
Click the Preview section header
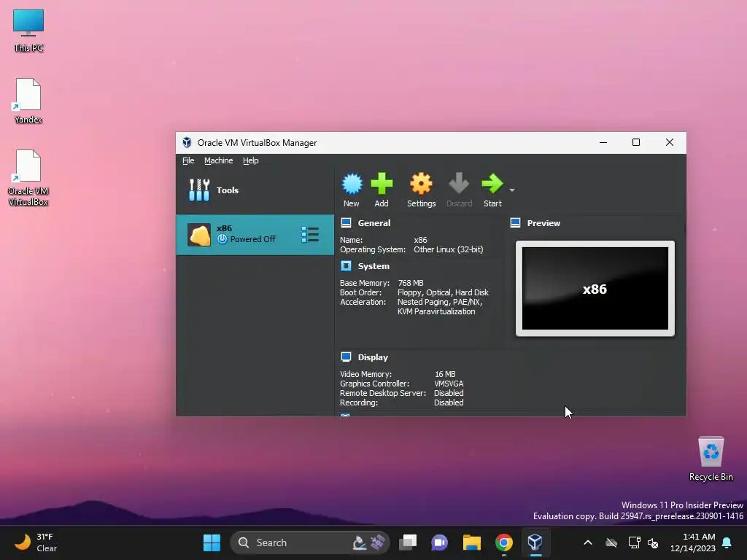[x=543, y=223]
